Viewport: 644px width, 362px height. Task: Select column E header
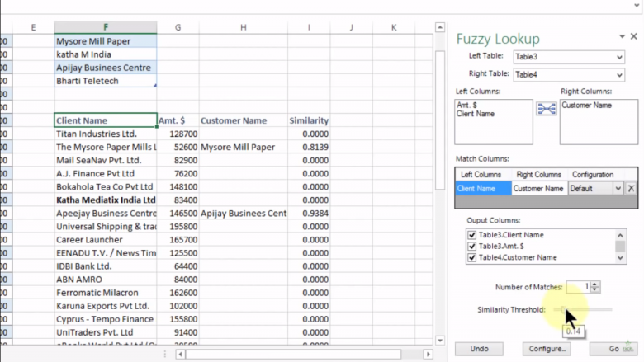[33, 27]
